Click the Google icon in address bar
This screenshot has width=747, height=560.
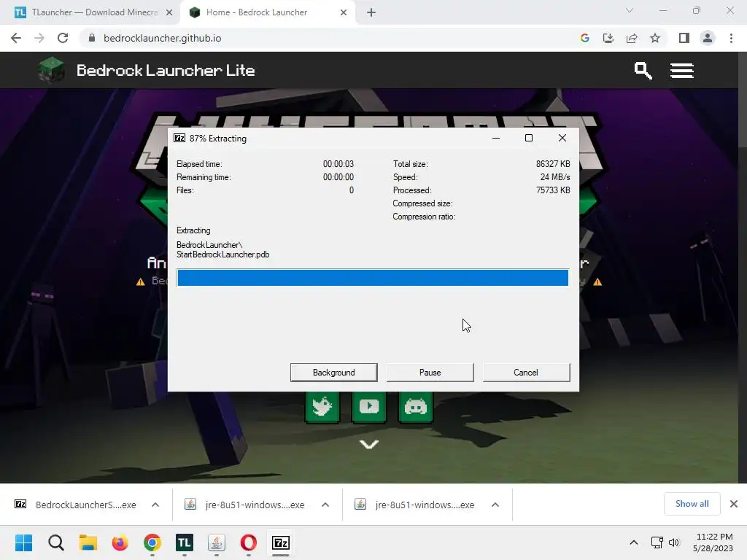pos(585,38)
